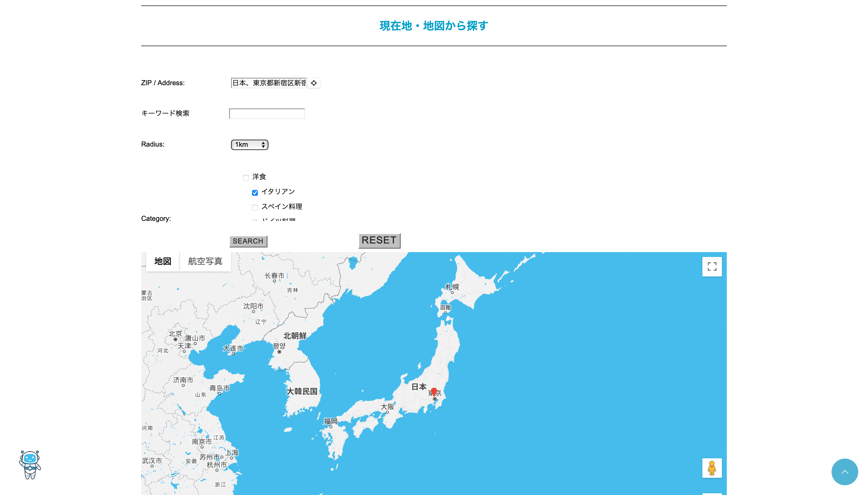Click the Sapporo city dot on map
Viewport: 868px width, 495px height.
click(452, 292)
